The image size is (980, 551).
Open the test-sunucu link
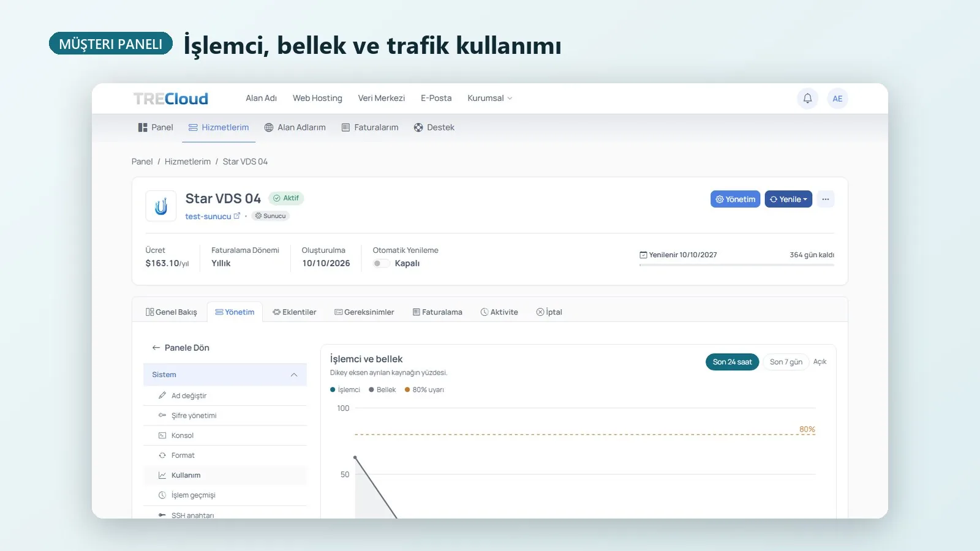tap(208, 216)
